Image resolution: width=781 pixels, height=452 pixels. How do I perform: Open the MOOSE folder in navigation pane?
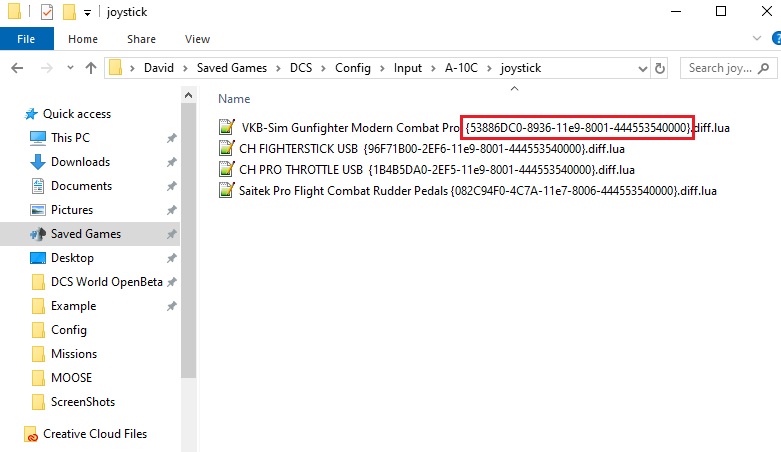pyautogui.click(x=71, y=378)
